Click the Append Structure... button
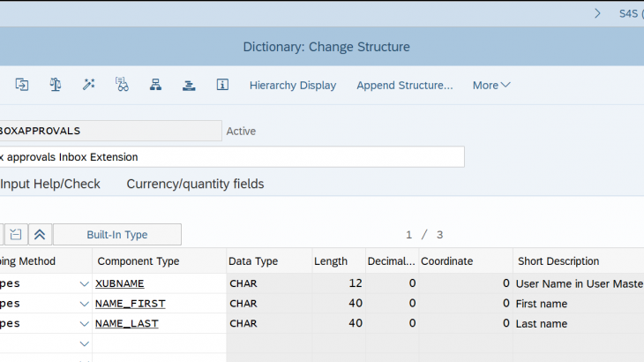The width and height of the screenshot is (644, 362). pos(405,86)
